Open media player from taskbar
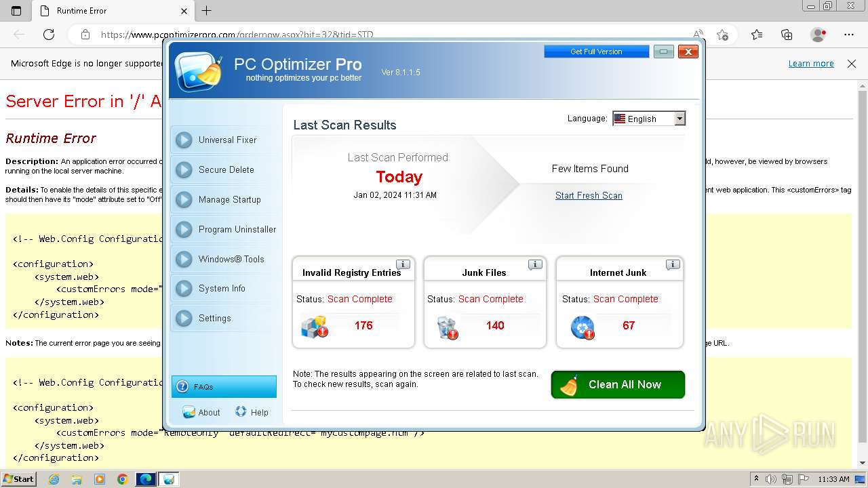Viewport: 868px width, 488px height. 100,479
